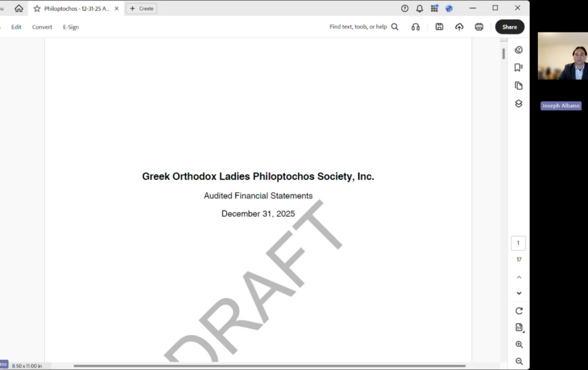Open the apps grid launcher
Viewport: 588px width, 370px height.
[x=434, y=9]
